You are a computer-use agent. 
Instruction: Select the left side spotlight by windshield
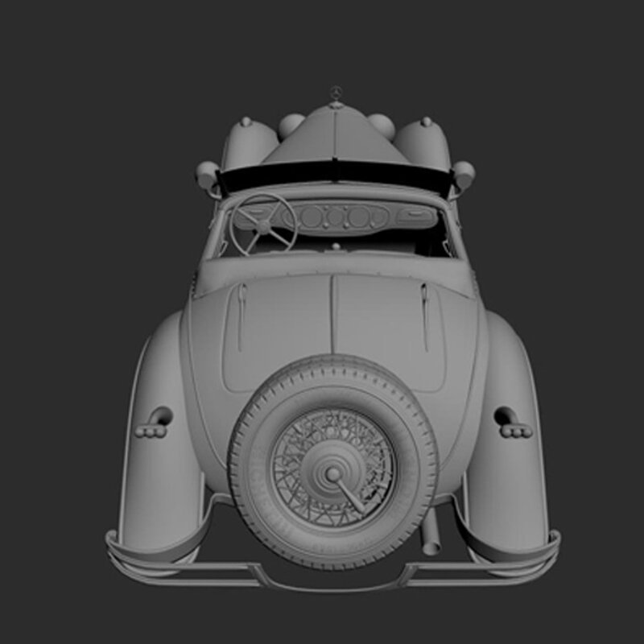(207, 174)
